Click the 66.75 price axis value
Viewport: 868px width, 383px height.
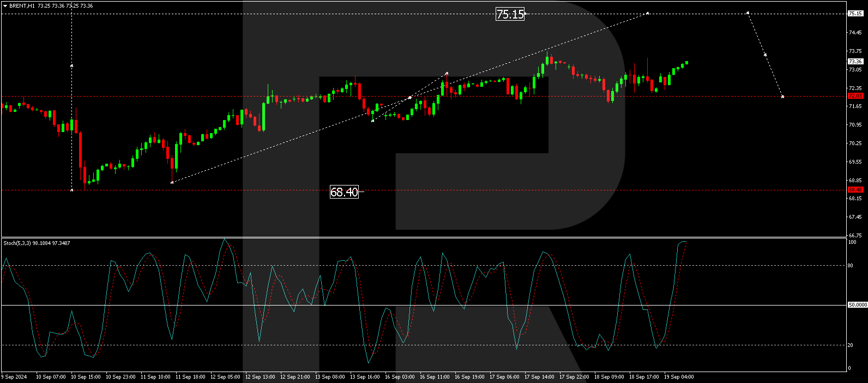(x=855, y=236)
